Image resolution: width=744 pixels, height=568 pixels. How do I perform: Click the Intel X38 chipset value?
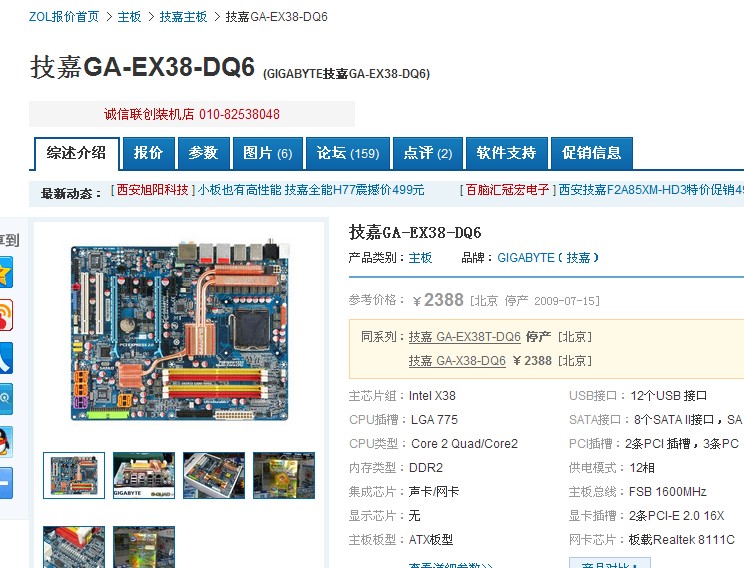pos(432,396)
